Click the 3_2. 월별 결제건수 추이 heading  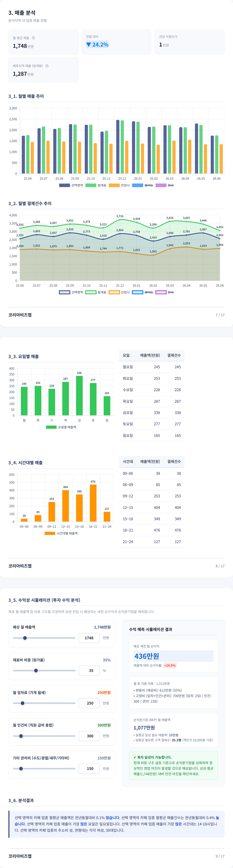tap(30, 203)
